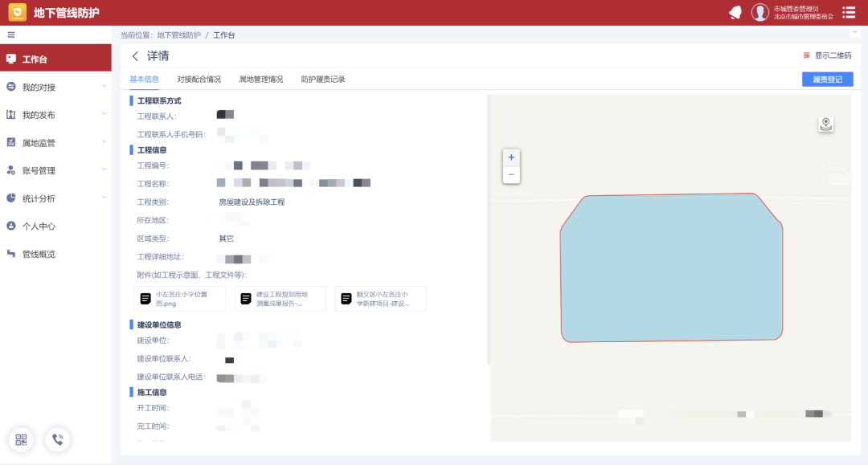Click the blue project area polygon

671,269
